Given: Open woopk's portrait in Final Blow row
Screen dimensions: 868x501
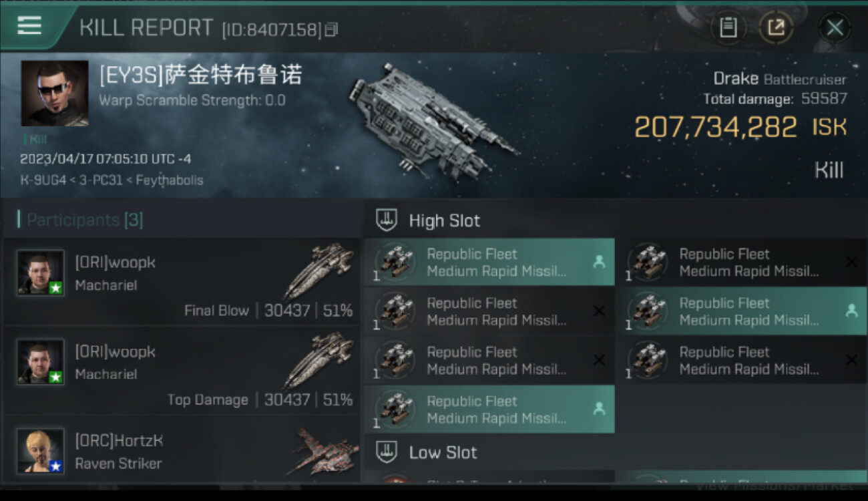Looking at the screenshot, I should [41, 273].
